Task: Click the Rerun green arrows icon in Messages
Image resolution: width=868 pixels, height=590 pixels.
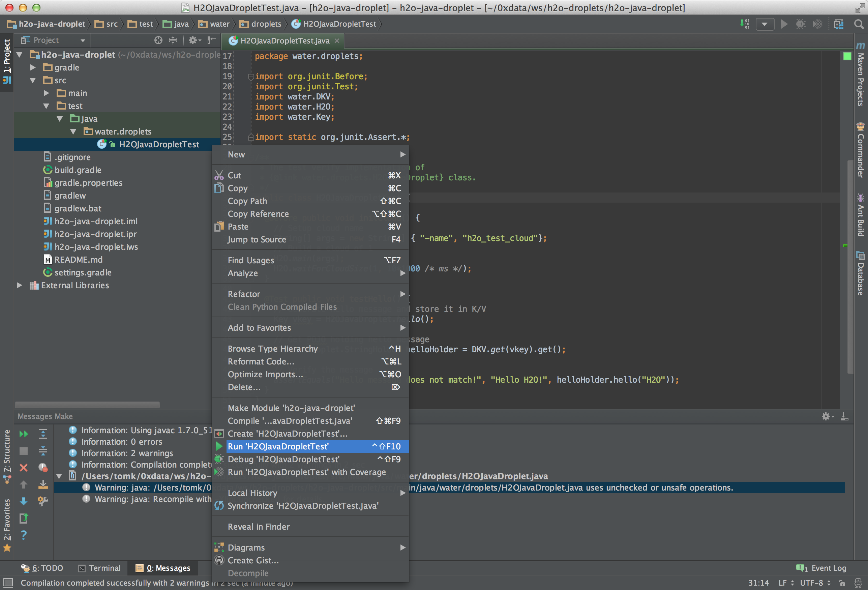Action: point(24,434)
